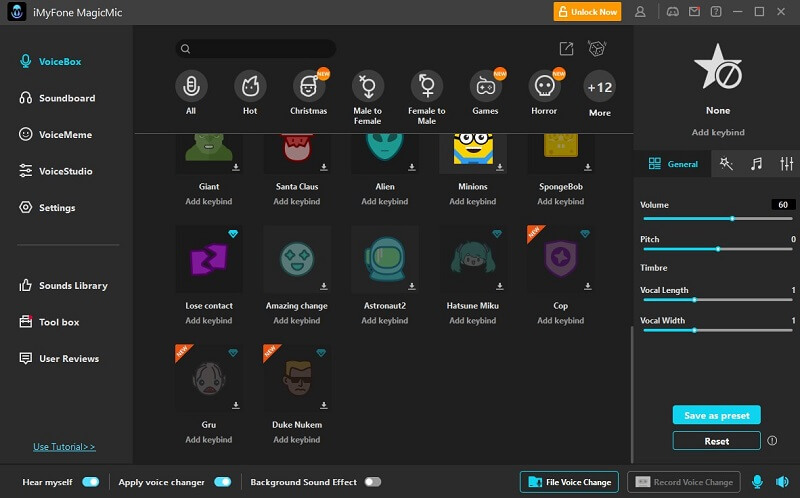Select the All voices category
Screen dimensions: 800x498
(191, 93)
